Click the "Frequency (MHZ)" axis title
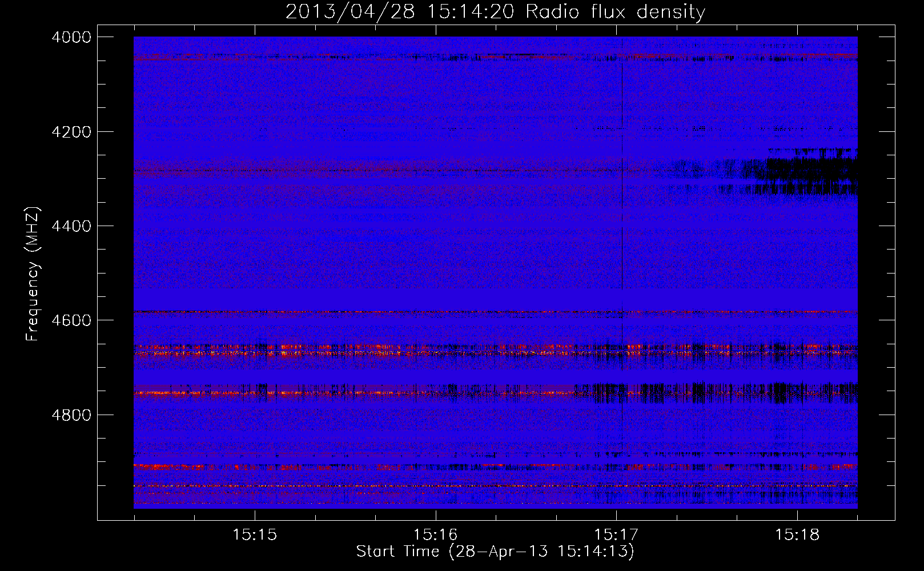The width and height of the screenshot is (924, 571). pyautogui.click(x=33, y=274)
